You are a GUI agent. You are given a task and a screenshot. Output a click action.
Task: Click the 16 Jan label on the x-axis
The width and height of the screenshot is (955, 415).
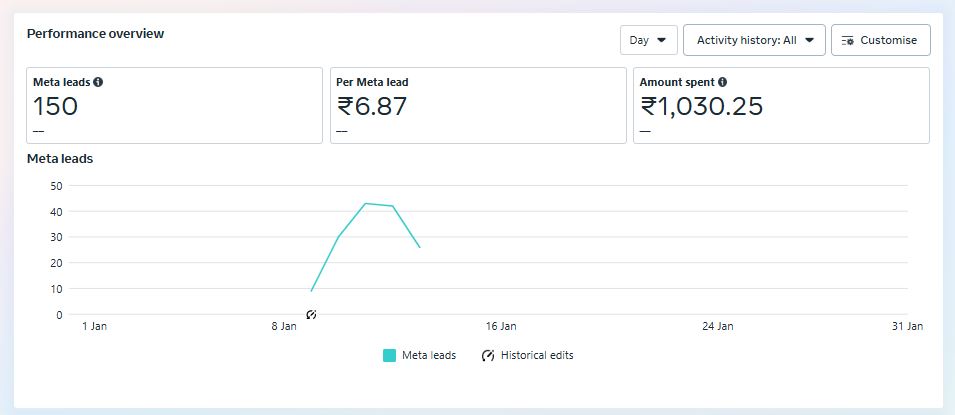coord(500,326)
